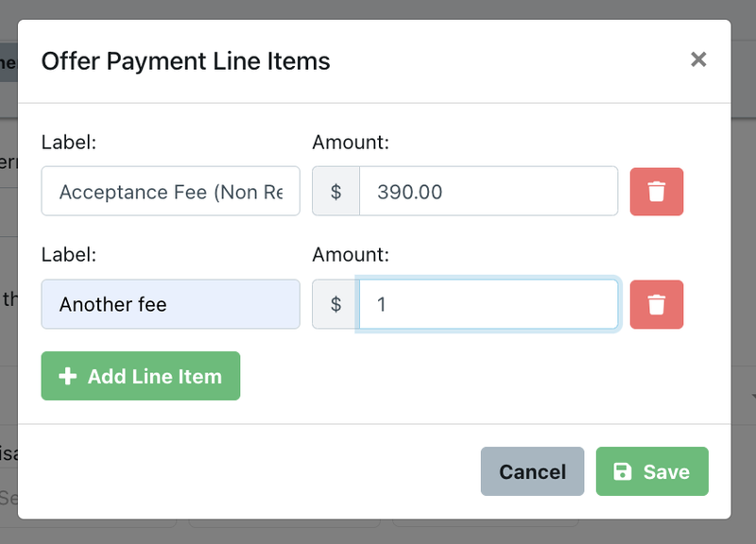Click the Offer Payment Line Items title
This screenshot has width=756, height=544.
click(x=185, y=61)
